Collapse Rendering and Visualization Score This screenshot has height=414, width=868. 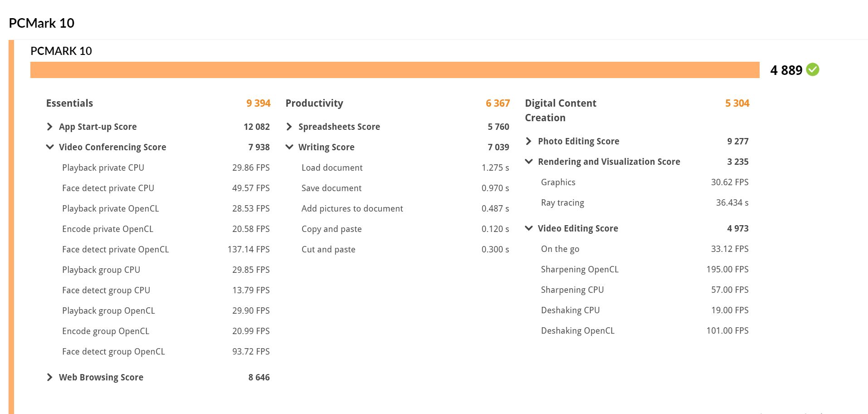(529, 162)
